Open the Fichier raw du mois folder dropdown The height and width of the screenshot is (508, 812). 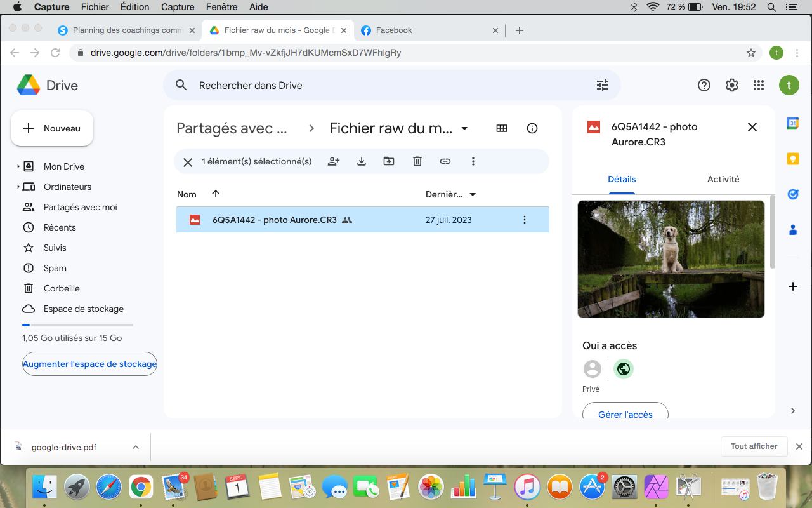click(464, 128)
